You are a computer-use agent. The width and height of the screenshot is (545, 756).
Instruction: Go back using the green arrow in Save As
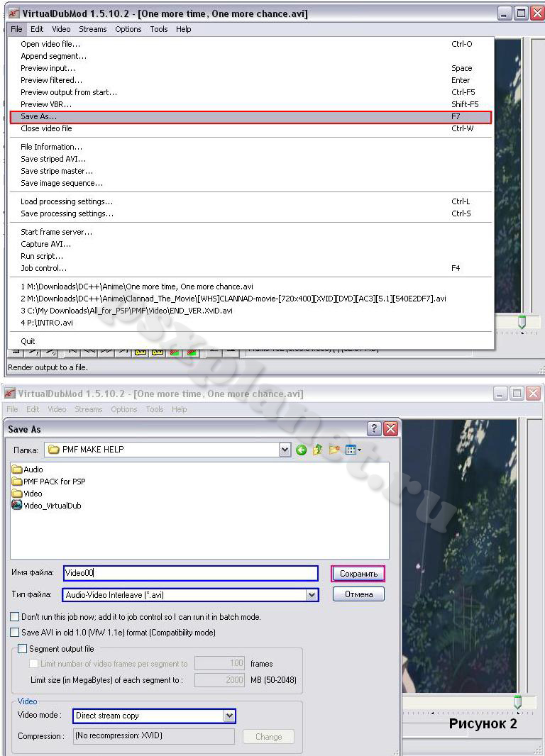point(301,450)
